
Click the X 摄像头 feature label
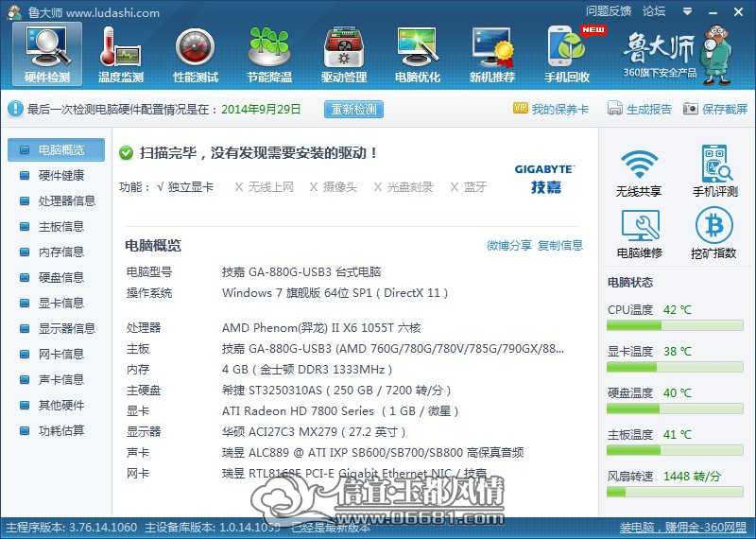tap(334, 187)
